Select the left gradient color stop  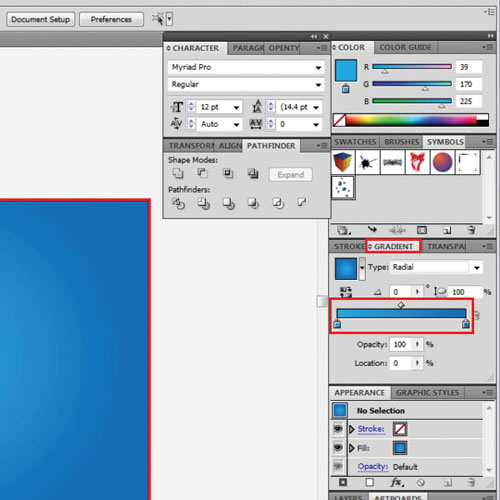pos(337,324)
